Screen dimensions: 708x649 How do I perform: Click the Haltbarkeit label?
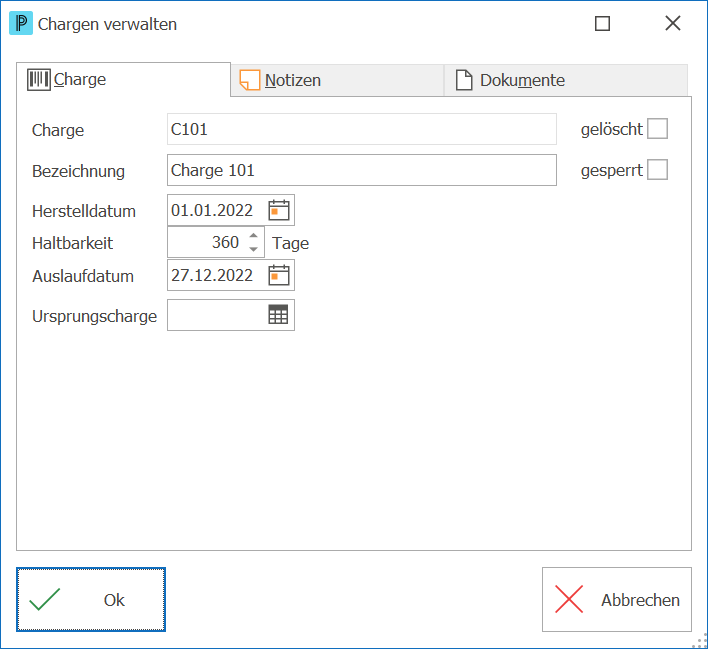pos(72,243)
